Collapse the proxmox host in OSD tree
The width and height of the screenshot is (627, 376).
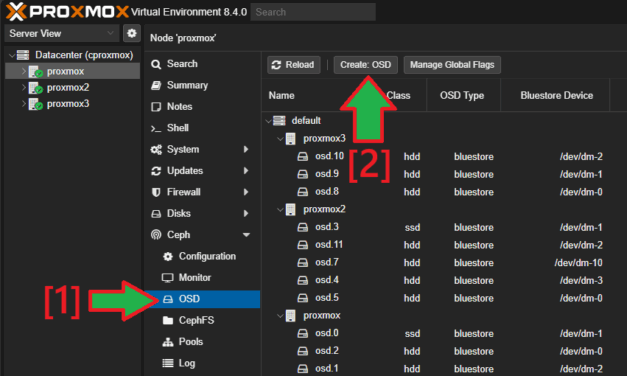pyautogui.click(x=280, y=316)
